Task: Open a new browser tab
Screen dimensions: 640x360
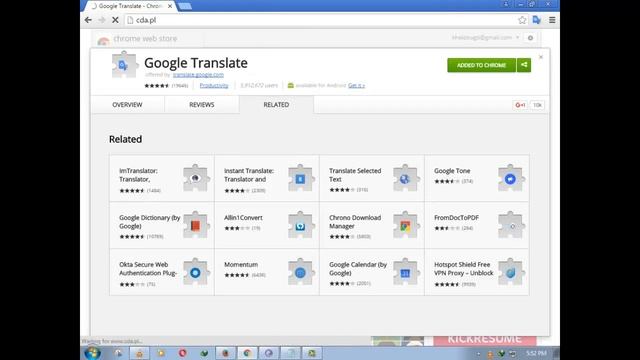Action: pyautogui.click(x=185, y=6)
